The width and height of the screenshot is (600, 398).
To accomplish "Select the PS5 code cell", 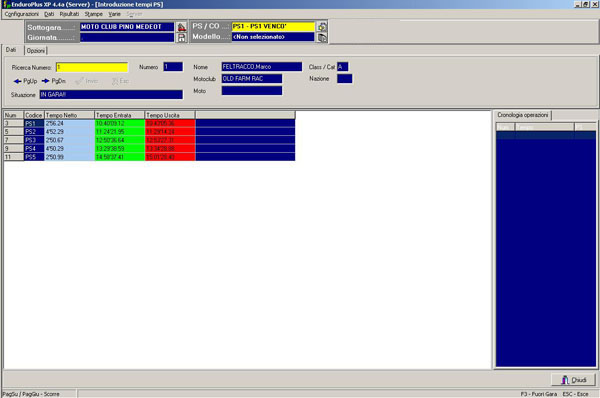I will [34, 157].
